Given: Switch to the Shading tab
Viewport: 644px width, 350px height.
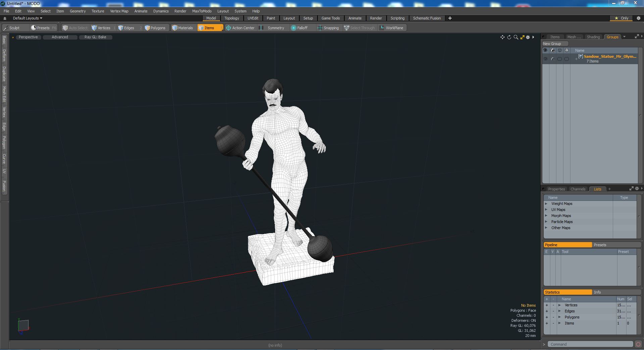Looking at the screenshot, I should tap(593, 37).
